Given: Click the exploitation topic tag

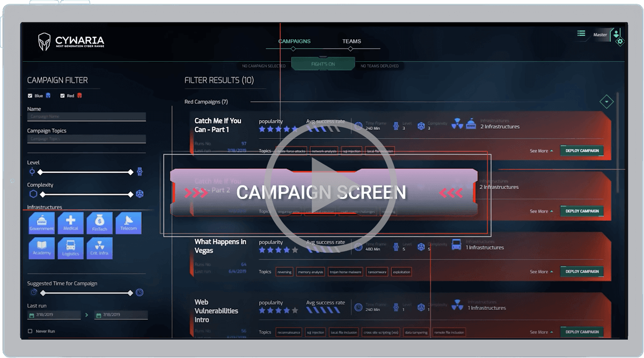Looking at the screenshot, I should 401,272.
